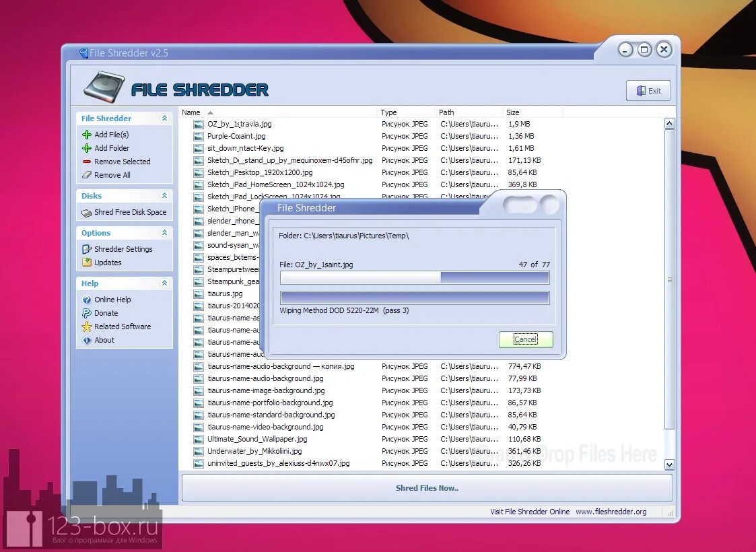
Task: Click the Shred Free Disk Space disk icon
Action: pos(87,213)
